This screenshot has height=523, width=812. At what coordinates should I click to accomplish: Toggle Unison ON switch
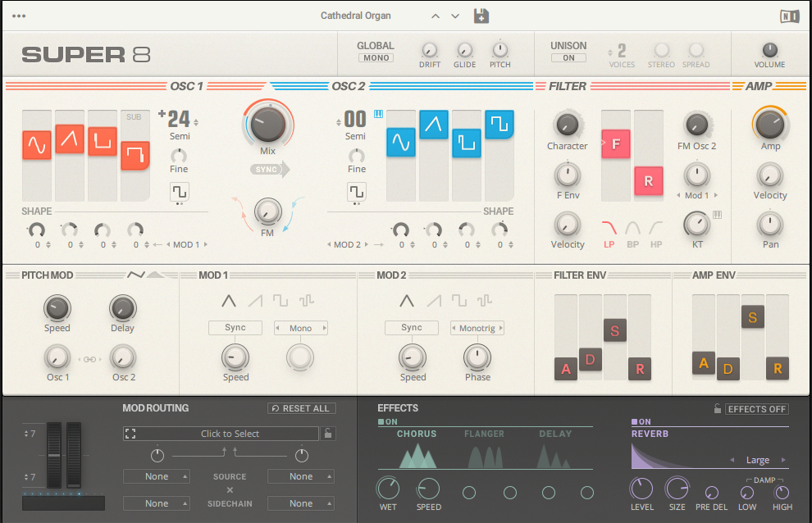tap(568, 58)
